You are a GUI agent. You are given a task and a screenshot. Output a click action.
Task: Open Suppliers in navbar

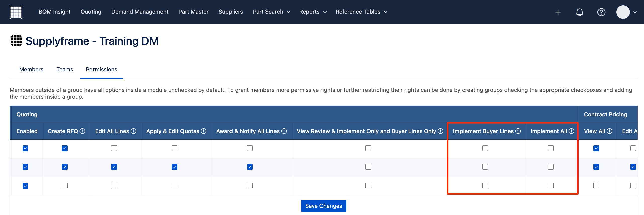pyautogui.click(x=231, y=12)
